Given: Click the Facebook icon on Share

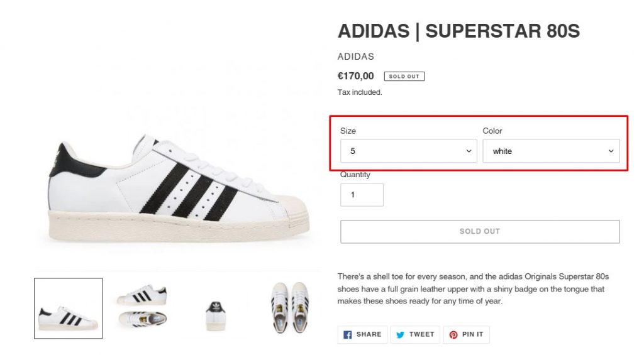Looking at the screenshot, I should tap(348, 335).
